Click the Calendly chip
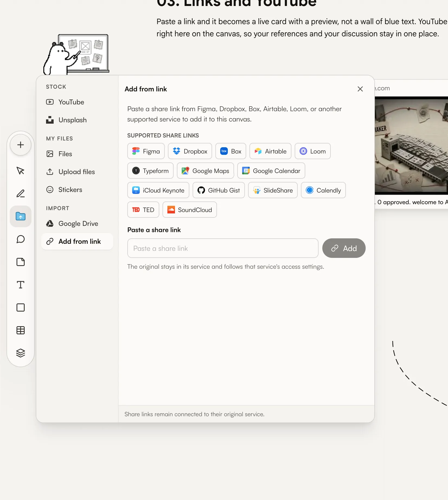Image resolution: width=448 pixels, height=500 pixels. [323, 190]
